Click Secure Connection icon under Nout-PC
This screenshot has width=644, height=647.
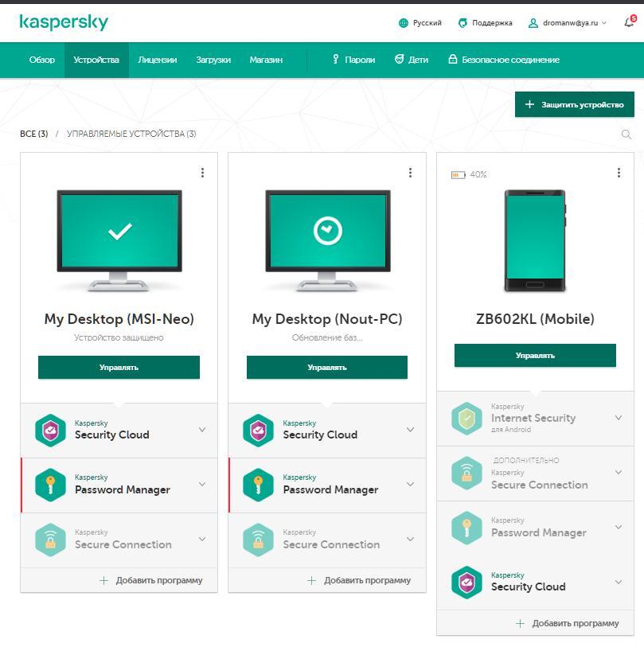click(x=258, y=540)
